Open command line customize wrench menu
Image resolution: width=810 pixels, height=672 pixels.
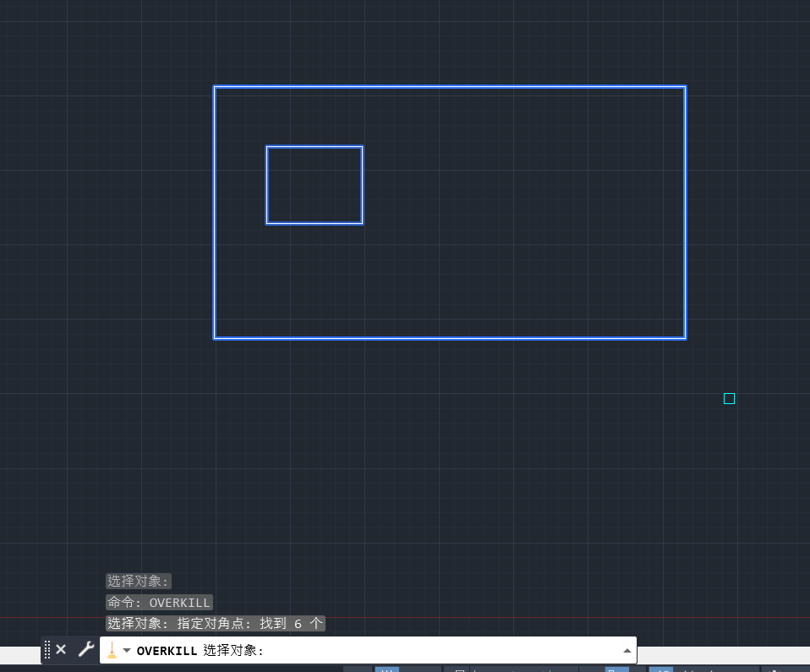pos(85,650)
